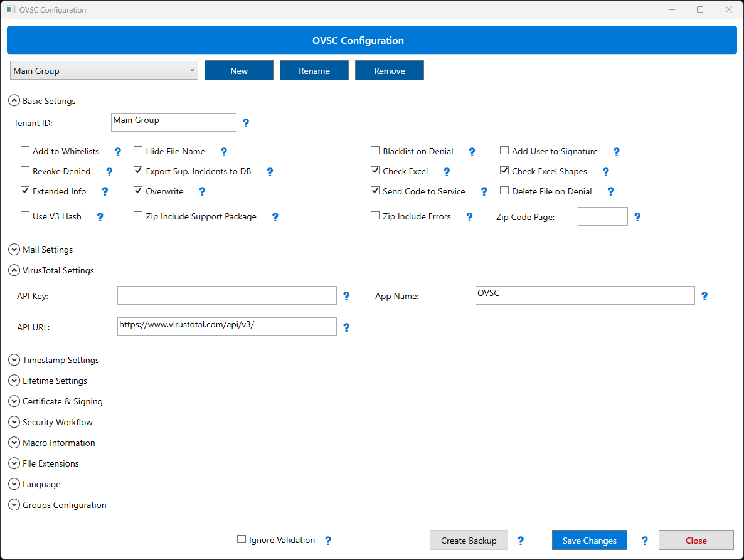Expand the Language section
744x560 pixels.
[x=14, y=484]
